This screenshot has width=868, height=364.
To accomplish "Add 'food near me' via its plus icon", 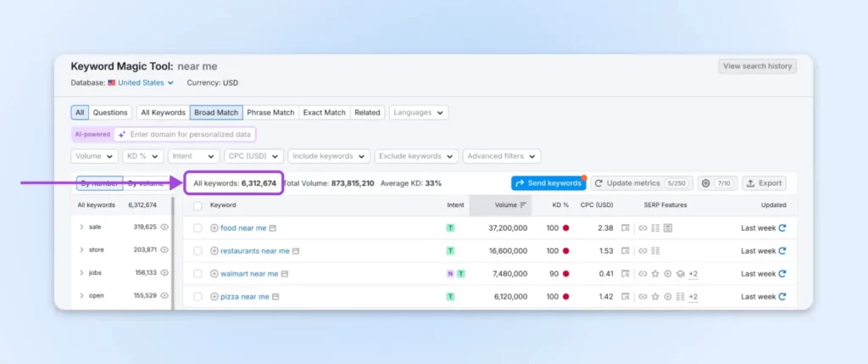I will coord(214,227).
